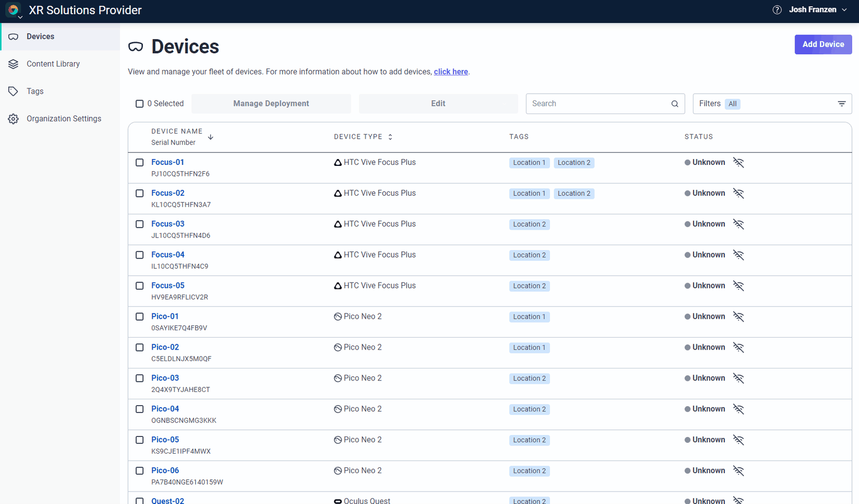Click the offline wifi icon for Pico-06
Viewport: 859px width, 504px height.
[x=738, y=471]
